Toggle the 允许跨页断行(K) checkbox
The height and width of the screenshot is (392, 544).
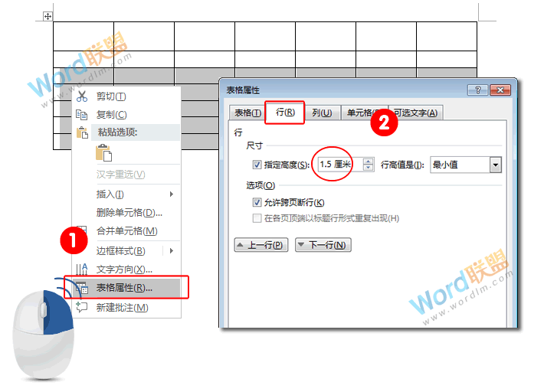(257, 202)
